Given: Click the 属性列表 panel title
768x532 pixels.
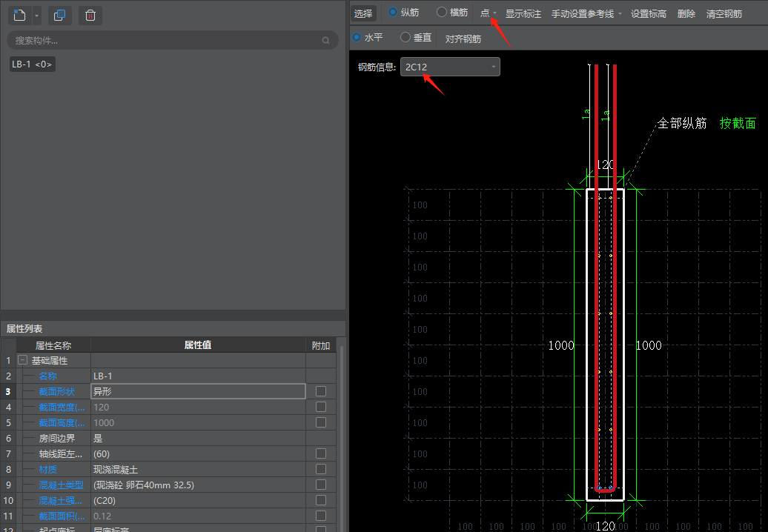Looking at the screenshot, I should [x=24, y=328].
